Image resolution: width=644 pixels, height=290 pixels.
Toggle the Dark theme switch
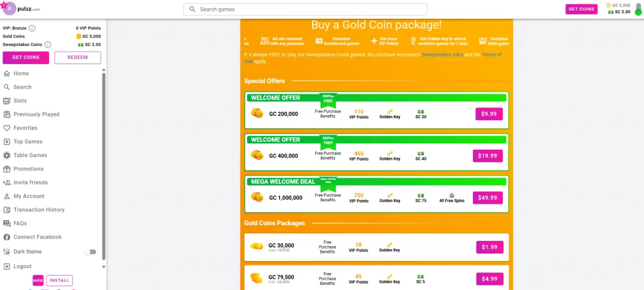[91, 252]
